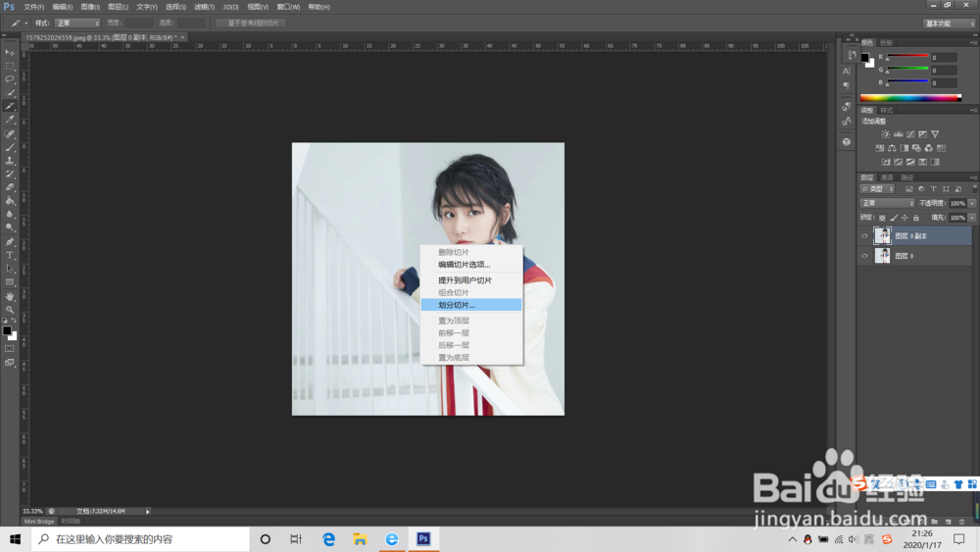Open the 图像(I) menu
This screenshot has height=552, width=980.
coord(90,7)
